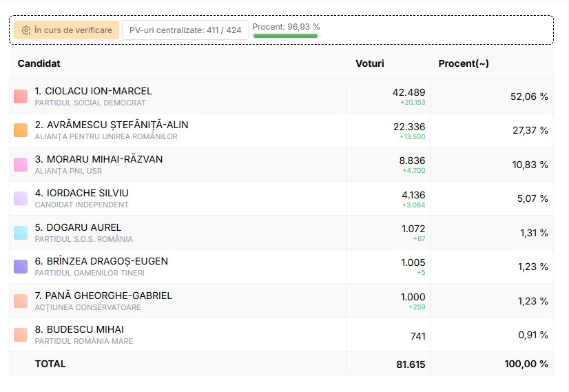Click the Partidul S.O.S. România party label
The image size is (569, 392).
coord(84,239)
